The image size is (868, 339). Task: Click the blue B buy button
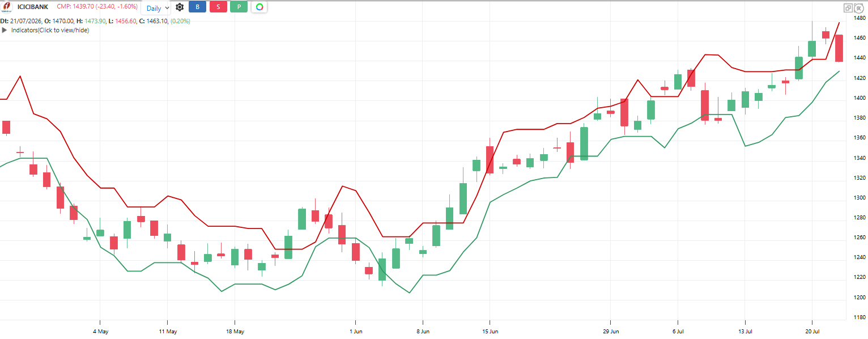point(197,7)
